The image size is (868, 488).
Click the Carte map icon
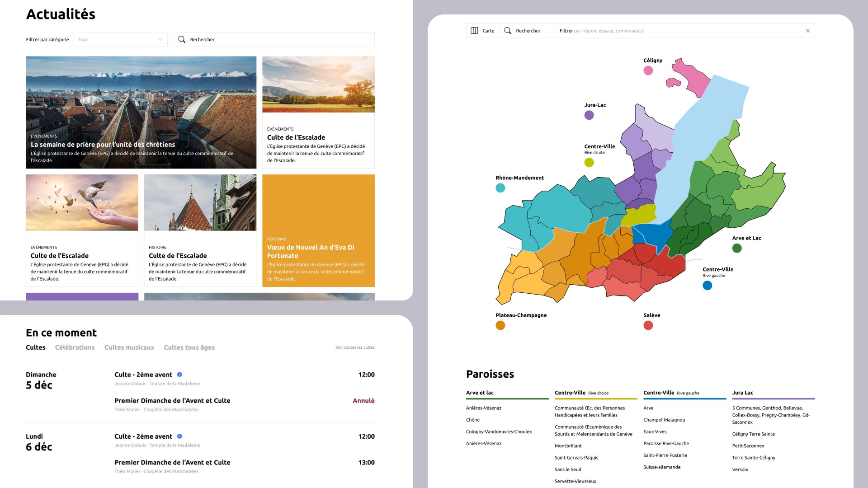point(474,31)
